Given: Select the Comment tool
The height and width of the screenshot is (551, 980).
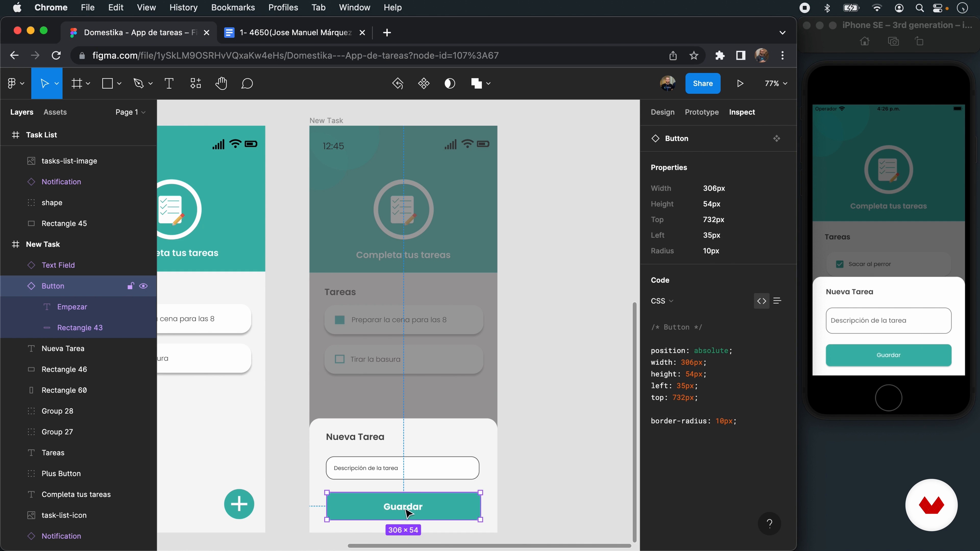Looking at the screenshot, I should (x=247, y=83).
